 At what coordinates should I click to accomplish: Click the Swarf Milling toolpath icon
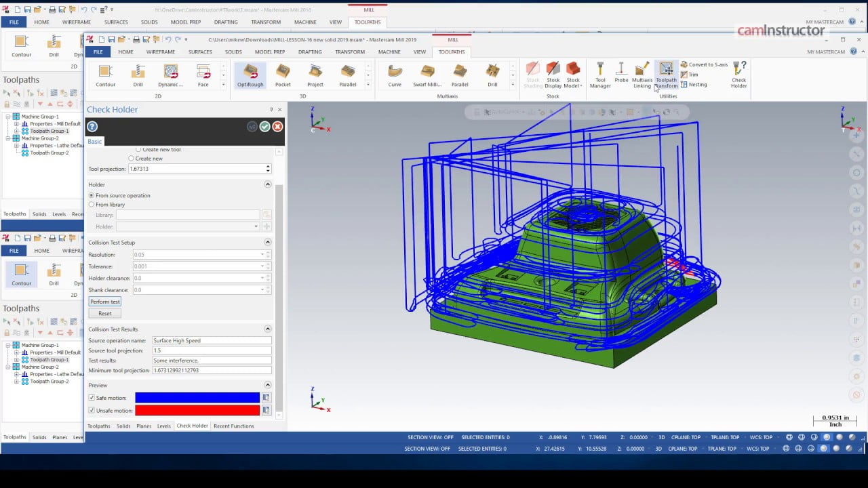pyautogui.click(x=427, y=75)
